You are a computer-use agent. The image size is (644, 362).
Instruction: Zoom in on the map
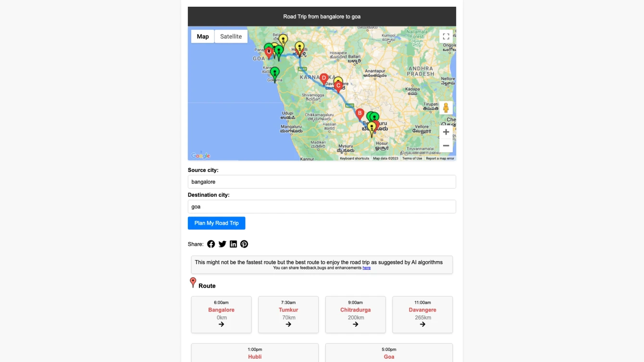pyautogui.click(x=446, y=132)
